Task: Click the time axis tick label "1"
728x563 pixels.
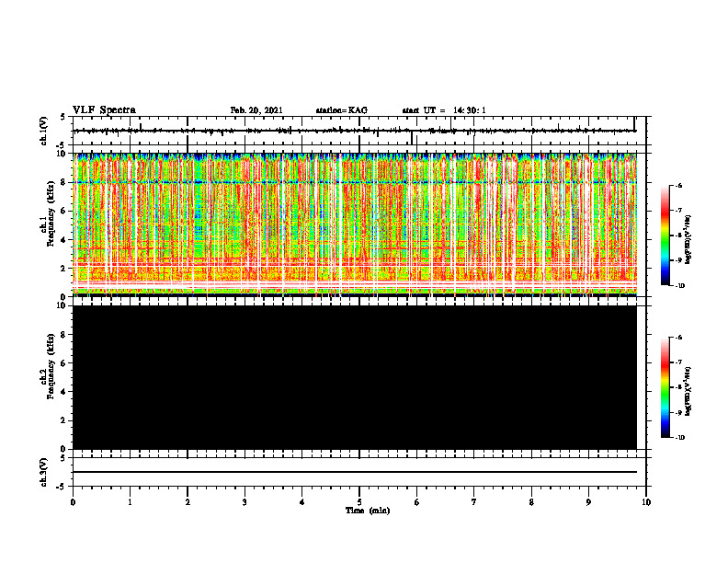Action: [130, 502]
